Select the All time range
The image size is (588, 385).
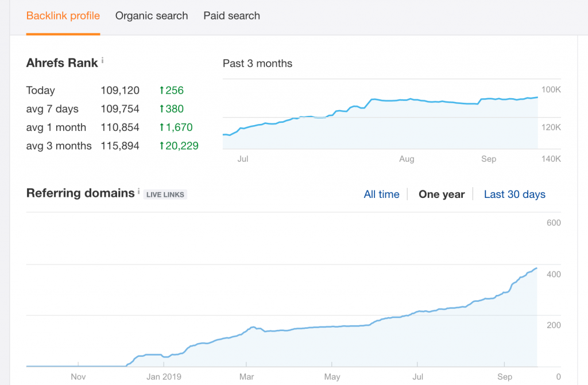381,195
